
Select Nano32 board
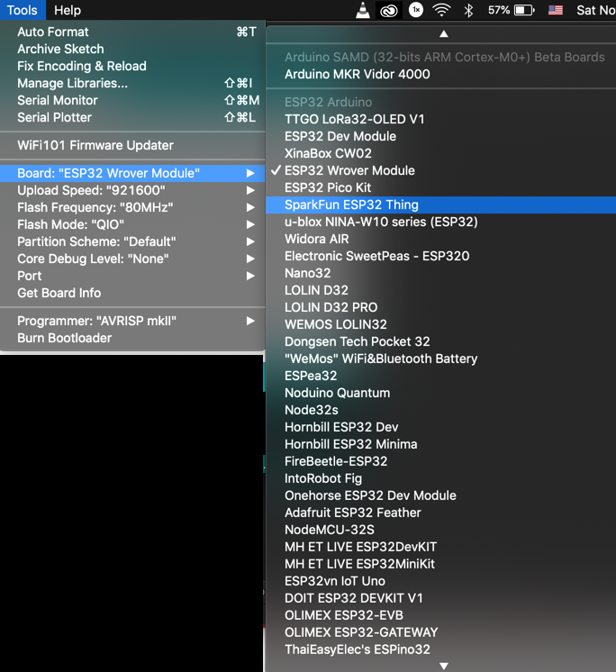point(440,274)
